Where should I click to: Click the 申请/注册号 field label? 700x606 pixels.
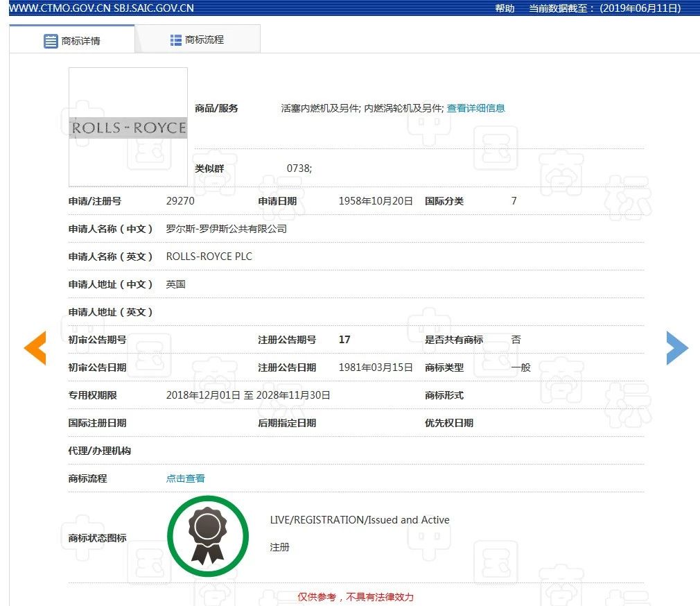tap(95, 201)
